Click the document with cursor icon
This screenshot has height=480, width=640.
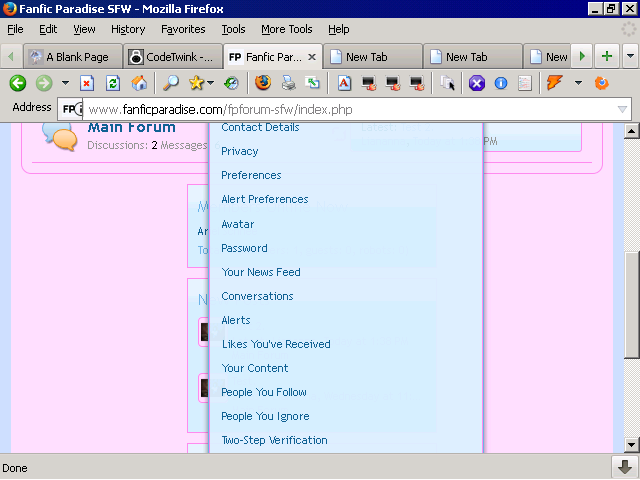447,83
